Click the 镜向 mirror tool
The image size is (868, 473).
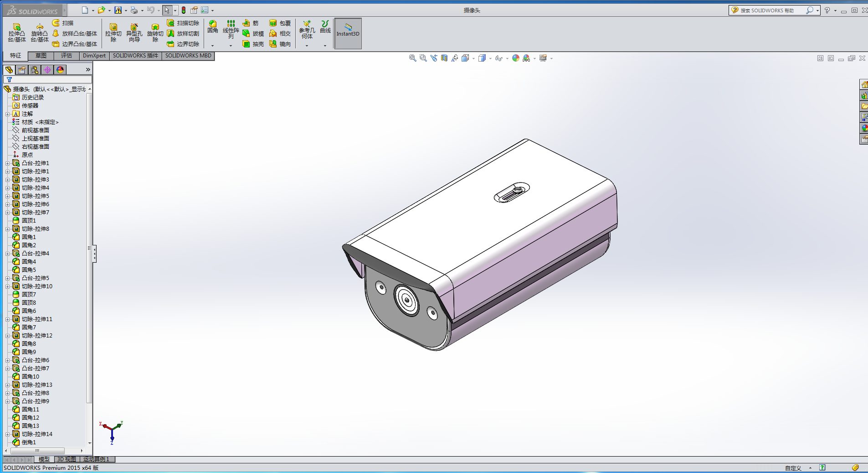(280, 44)
